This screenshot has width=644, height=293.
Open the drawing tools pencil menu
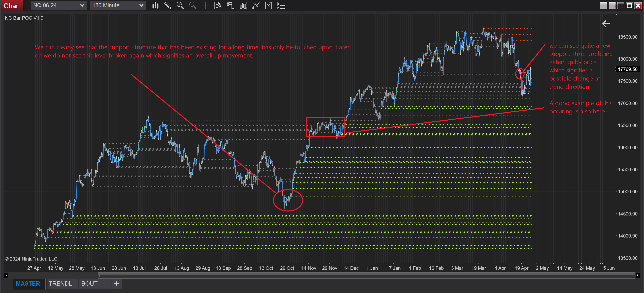pyautogui.click(x=167, y=5)
